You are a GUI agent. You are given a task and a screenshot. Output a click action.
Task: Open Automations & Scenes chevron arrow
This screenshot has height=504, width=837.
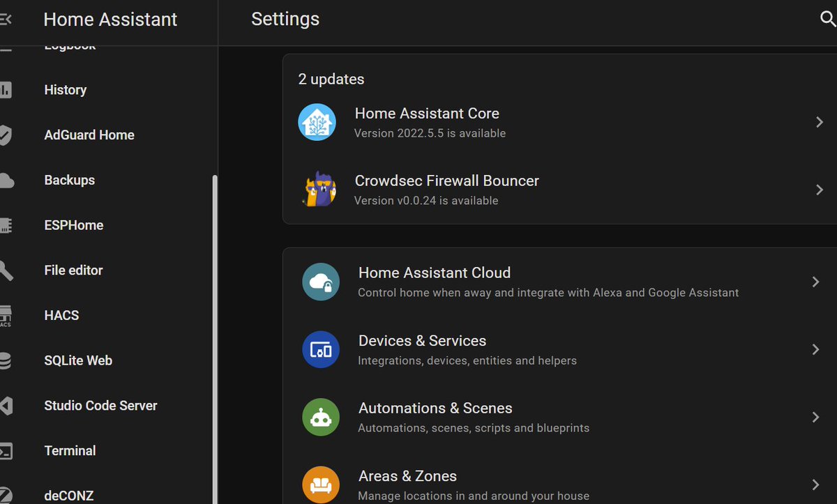[815, 417]
